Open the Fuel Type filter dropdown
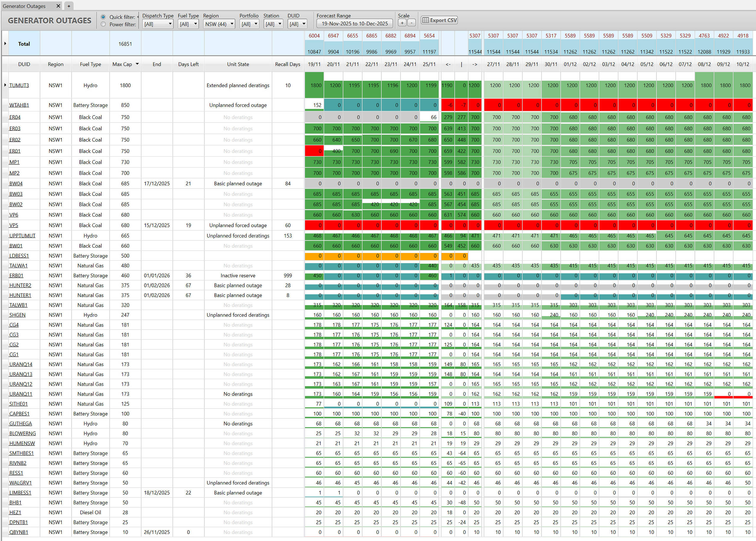 click(188, 24)
